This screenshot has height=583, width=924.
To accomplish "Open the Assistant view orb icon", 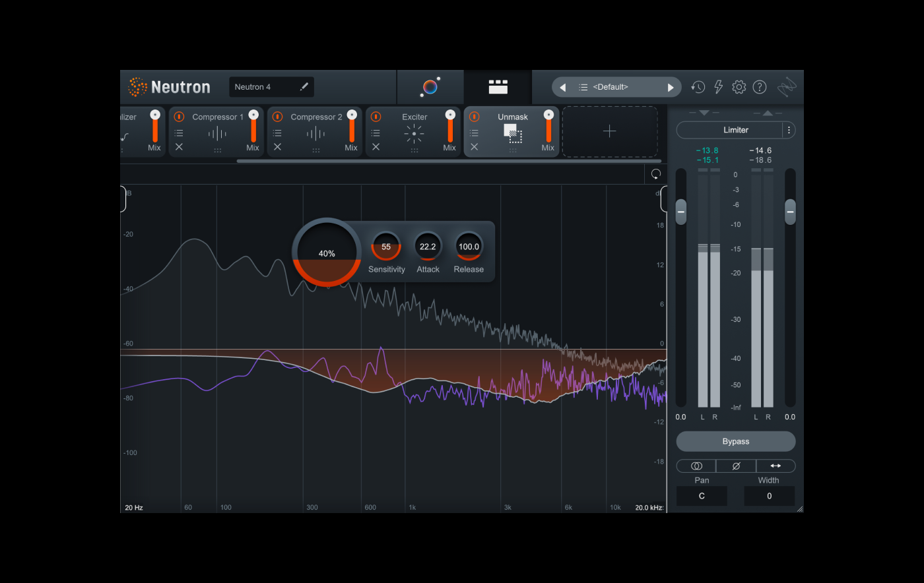I will [x=430, y=87].
